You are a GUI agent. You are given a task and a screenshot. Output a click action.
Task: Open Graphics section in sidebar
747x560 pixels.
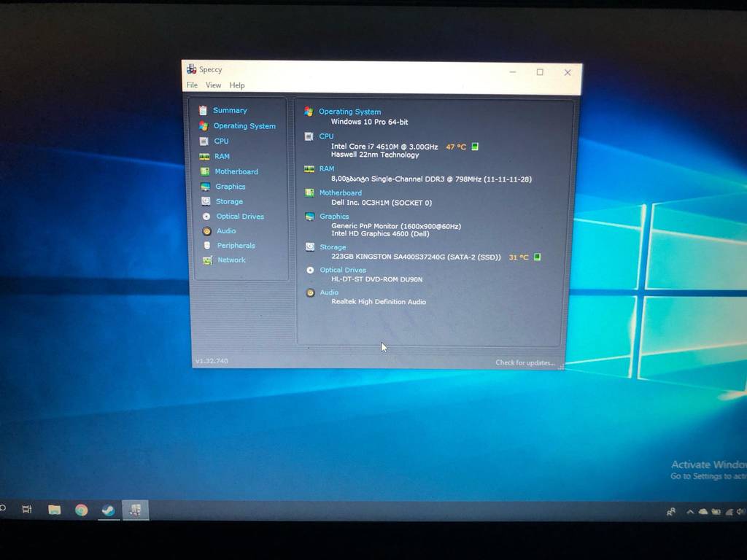click(230, 187)
